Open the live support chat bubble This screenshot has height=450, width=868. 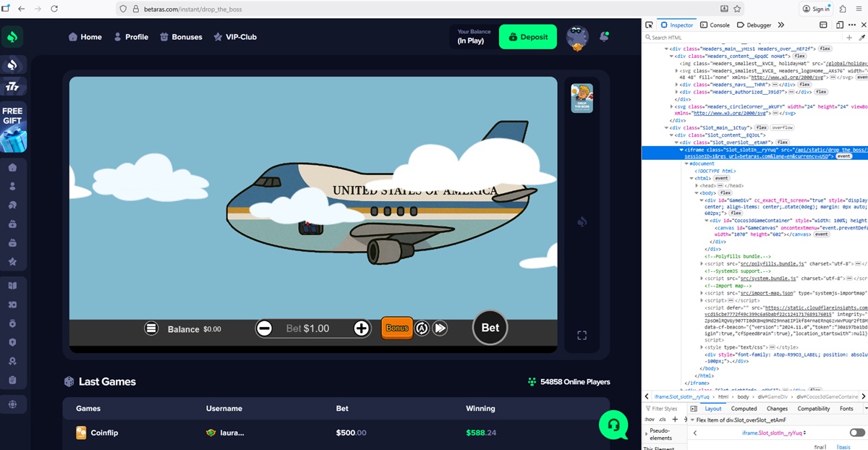point(613,424)
